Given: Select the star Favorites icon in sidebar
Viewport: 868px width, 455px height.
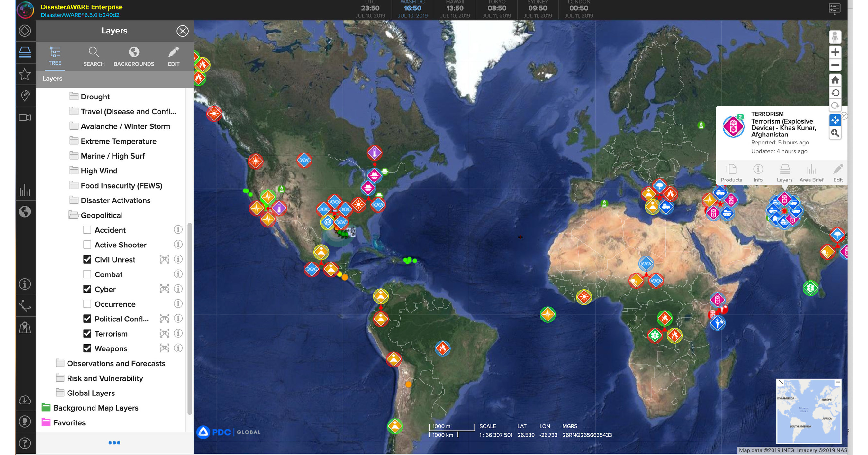Looking at the screenshot, I should (x=25, y=74).
